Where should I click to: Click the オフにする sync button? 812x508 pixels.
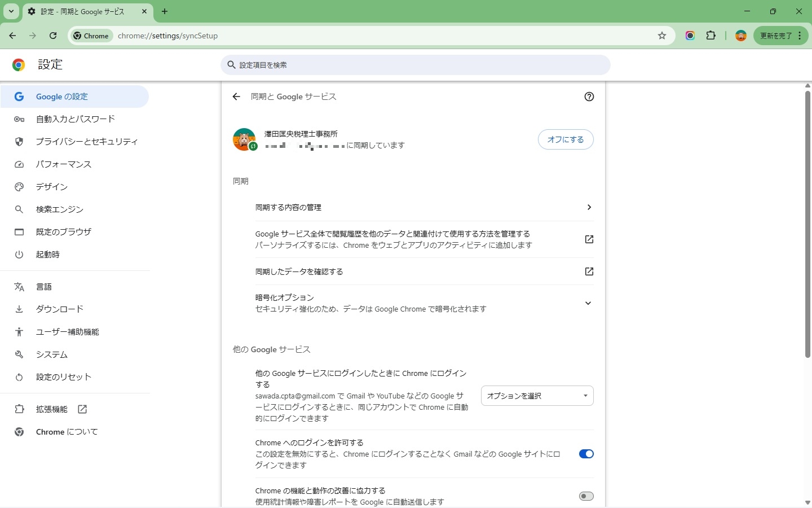click(566, 139)
